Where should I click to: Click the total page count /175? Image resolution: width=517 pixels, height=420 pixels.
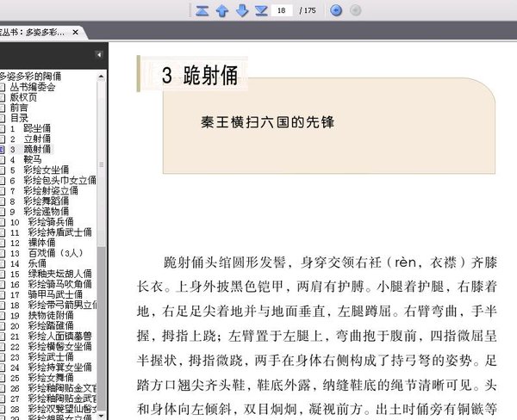pyautogui.click(x=308, y=10)
